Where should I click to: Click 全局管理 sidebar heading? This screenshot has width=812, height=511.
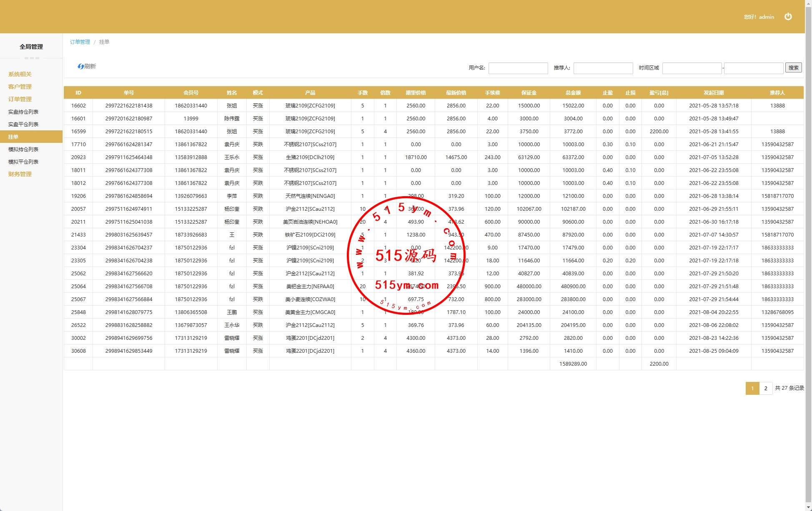(x=31, y=47)
